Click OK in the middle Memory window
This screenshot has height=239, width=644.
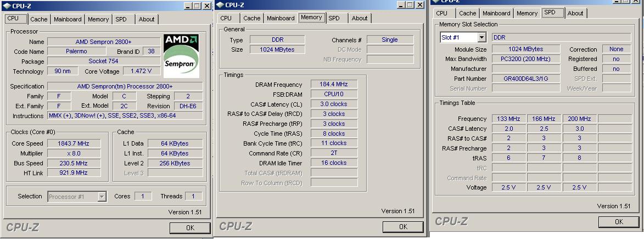(403, 227)
